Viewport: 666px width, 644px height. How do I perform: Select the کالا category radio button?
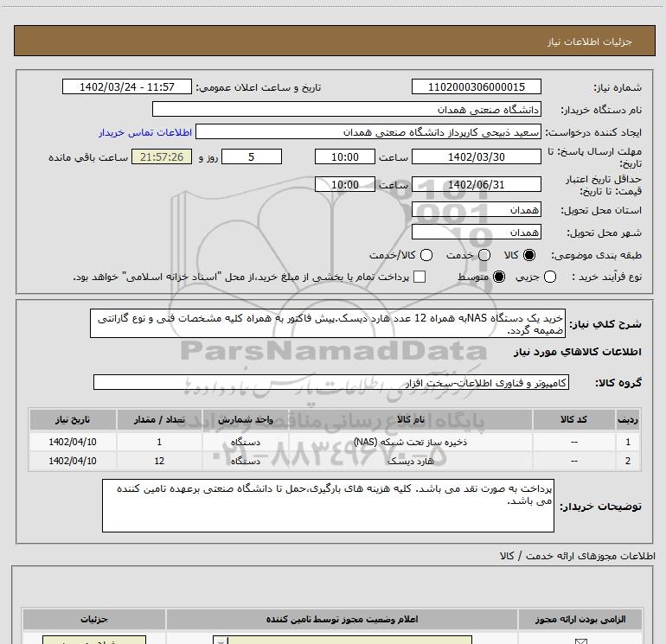point(529,255)
